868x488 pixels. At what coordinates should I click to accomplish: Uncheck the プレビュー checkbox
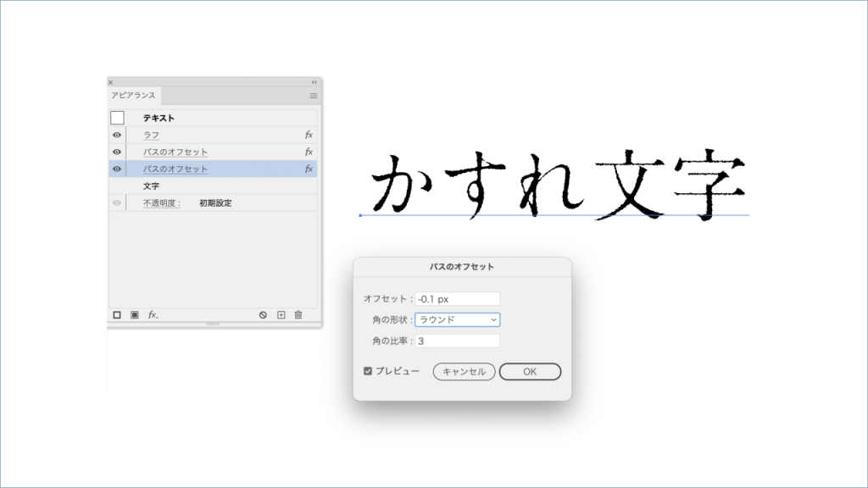coord(368,371)
